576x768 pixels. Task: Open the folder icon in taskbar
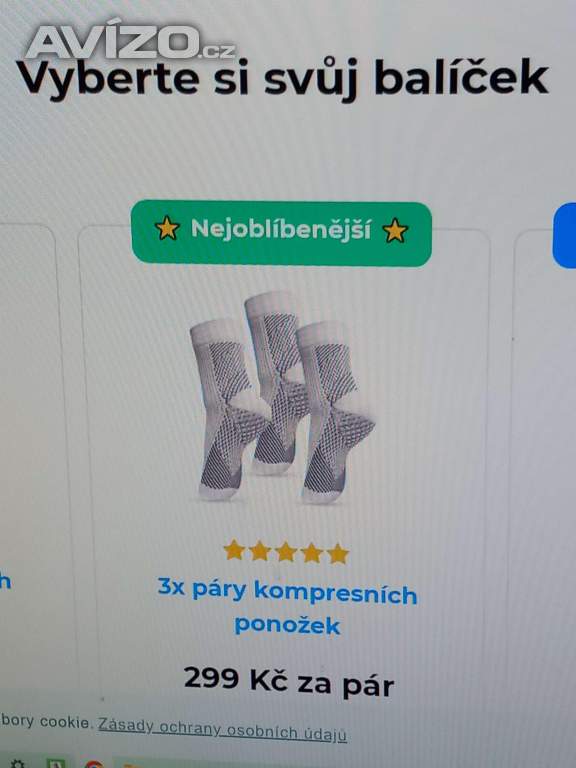(x=133, y=765)
